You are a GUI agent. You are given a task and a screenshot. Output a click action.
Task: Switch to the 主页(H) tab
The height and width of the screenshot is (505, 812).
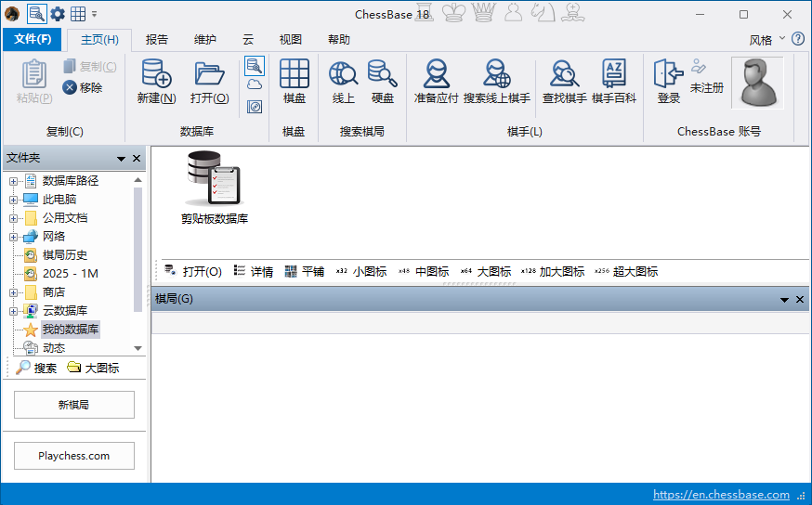99,40
